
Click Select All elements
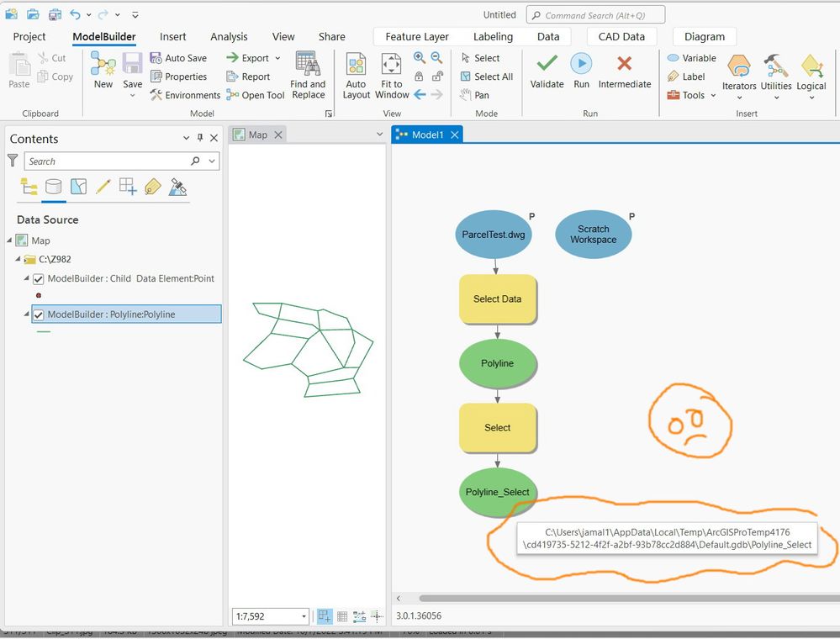[x=487, y=77]
